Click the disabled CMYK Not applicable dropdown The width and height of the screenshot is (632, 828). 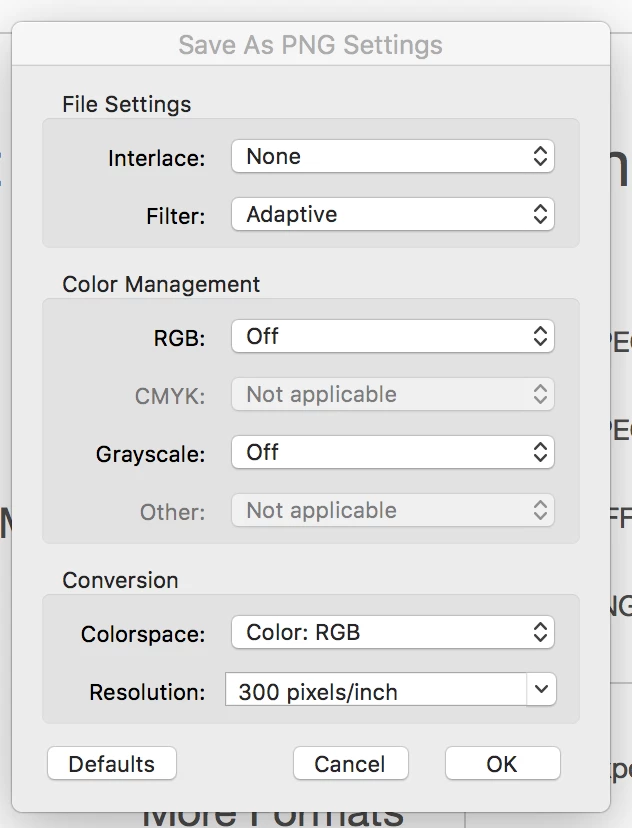(x=392, y=395)
